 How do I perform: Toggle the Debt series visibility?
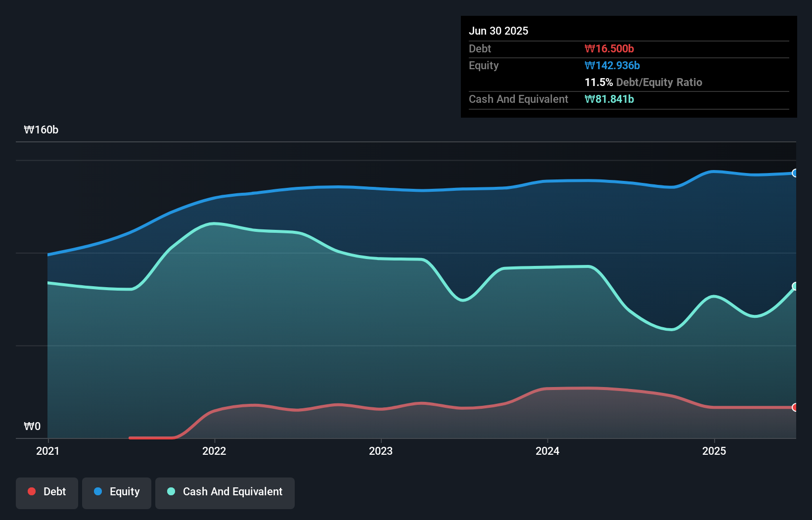[x=46, y=491]
